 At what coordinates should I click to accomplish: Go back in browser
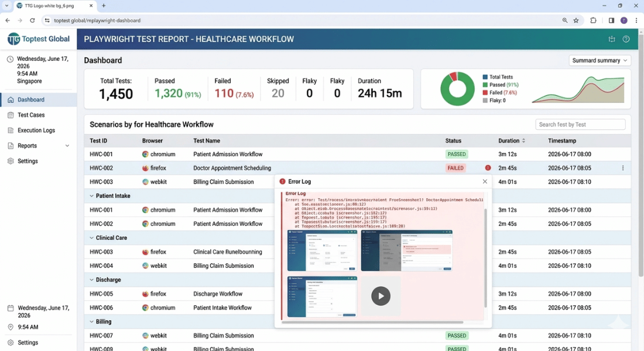(8, 20)
